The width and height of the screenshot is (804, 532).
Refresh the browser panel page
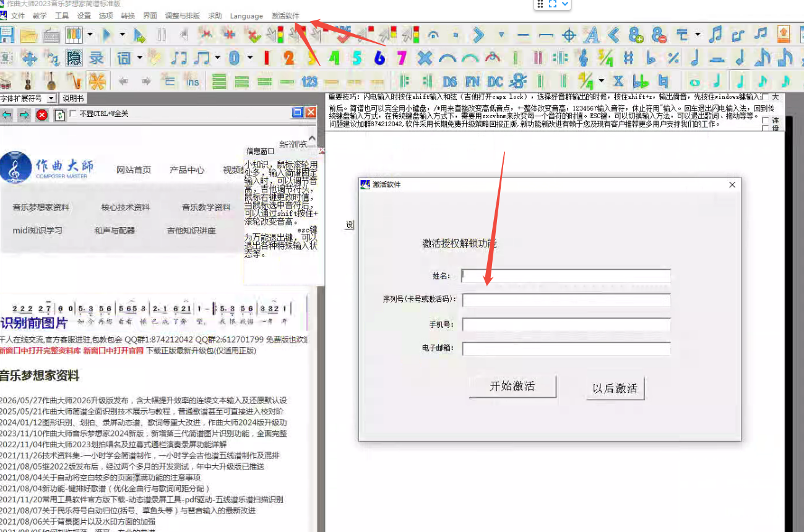(60, 114)
